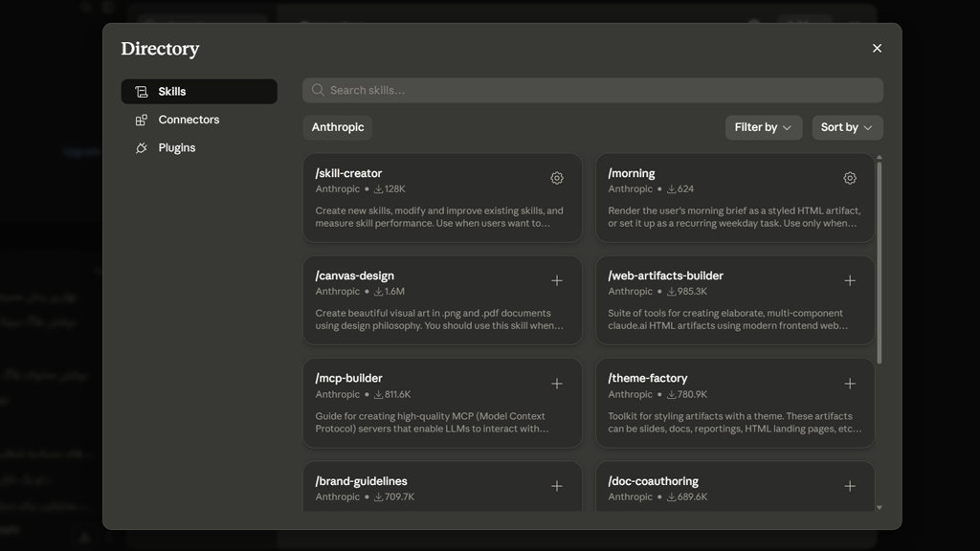Screen dimensions: 980x551
Task: Add the canvas-design skill with plus icon
Action: (556, 281)
